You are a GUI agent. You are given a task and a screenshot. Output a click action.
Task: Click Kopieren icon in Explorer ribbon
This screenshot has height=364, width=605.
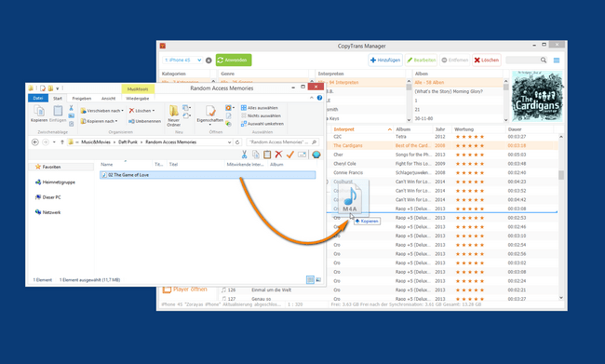click(x=38, y=111)
